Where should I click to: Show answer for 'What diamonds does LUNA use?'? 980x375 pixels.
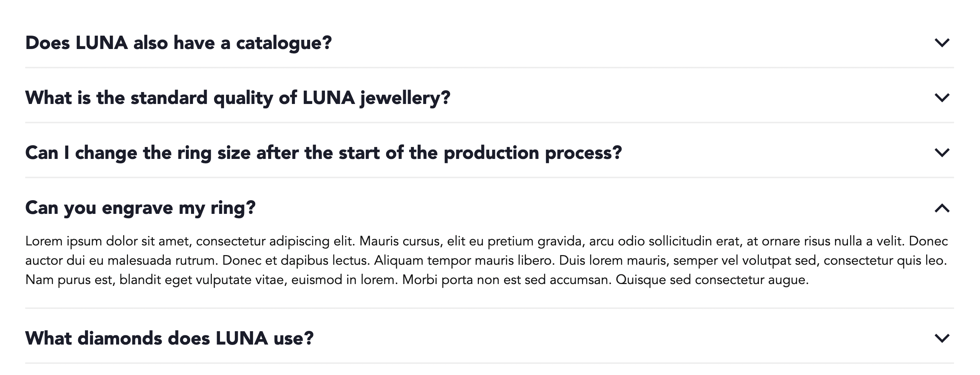[169, 338]
